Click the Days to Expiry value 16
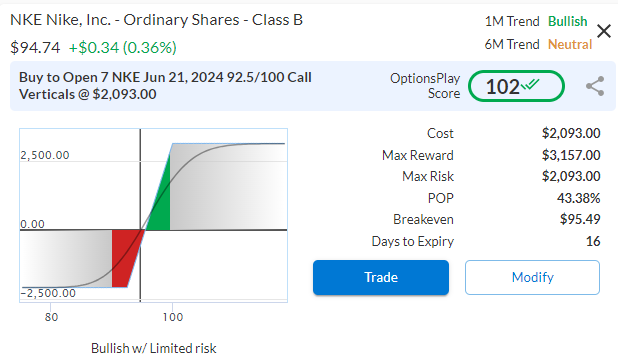618x364 pixels. pos(593,241)
